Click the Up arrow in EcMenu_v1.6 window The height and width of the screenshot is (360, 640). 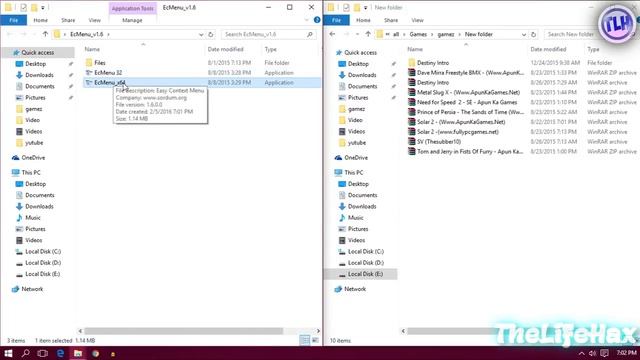click(x=45, y=34)
